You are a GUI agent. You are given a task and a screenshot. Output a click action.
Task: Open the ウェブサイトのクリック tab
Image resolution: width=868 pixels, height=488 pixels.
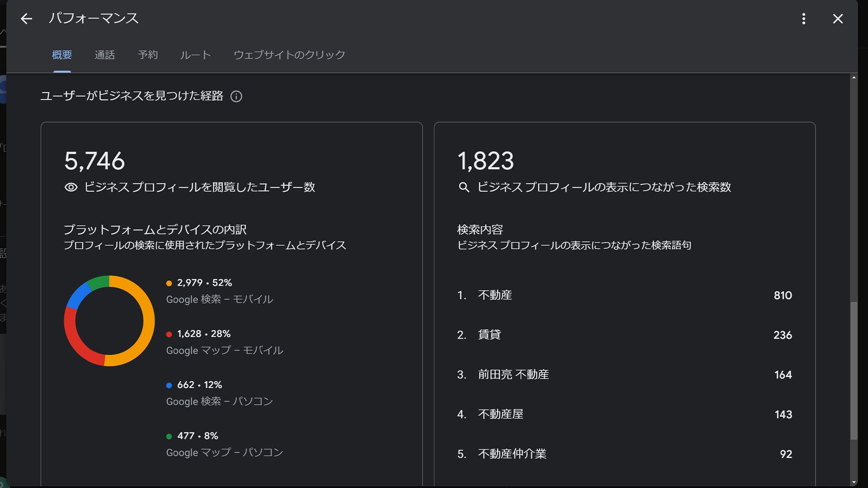tap(289, 55)
